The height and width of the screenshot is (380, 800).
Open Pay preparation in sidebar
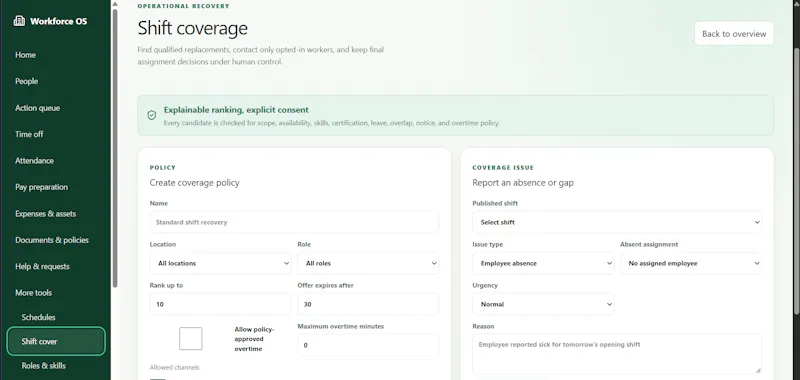[41, 187]
